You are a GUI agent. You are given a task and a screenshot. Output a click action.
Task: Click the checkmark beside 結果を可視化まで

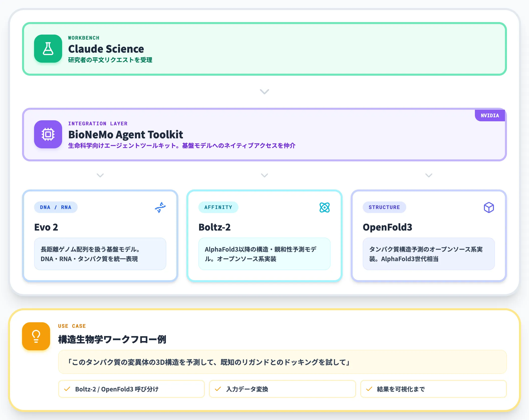coord(369,389)
